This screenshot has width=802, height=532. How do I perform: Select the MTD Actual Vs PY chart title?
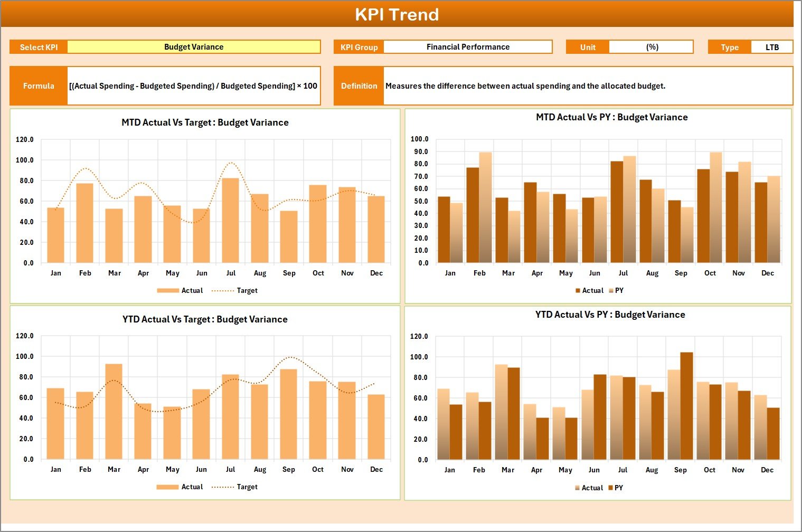click(x=611, y=117)
